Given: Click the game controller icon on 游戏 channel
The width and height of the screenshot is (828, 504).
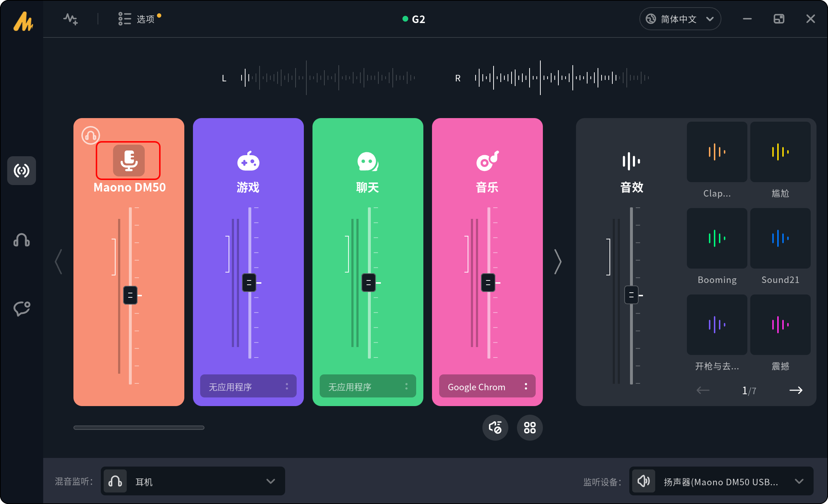Looking at the screenshot, I should (x=248, y=161).
